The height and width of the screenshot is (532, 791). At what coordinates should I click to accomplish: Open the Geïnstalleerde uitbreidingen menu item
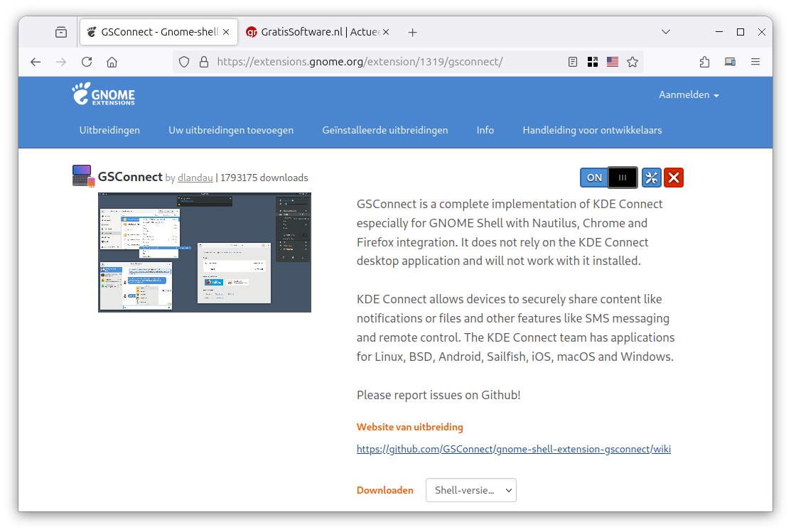(384, 130)
